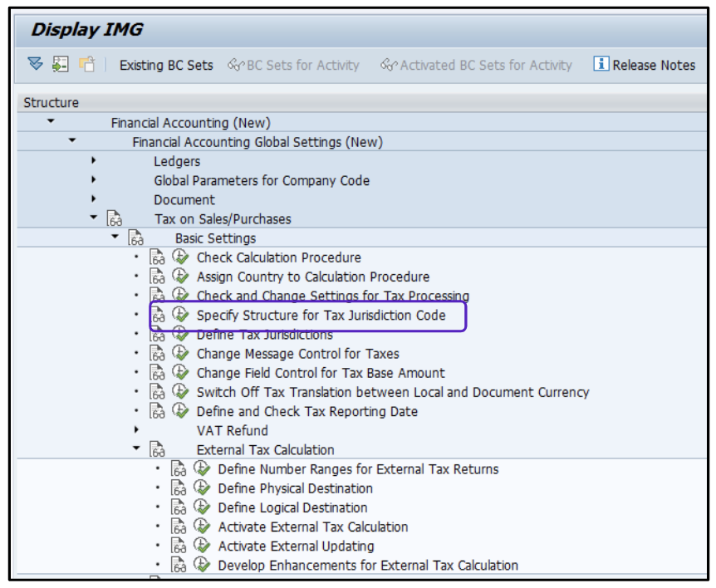Click the second toolbar icon with green arrow
Viewport: 716px width, 588px height.
point(59,65)
